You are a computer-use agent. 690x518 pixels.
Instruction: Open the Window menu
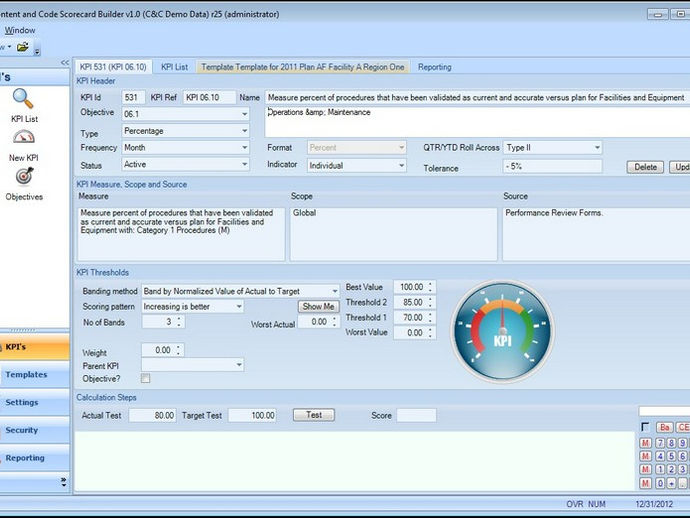[20, 30]
